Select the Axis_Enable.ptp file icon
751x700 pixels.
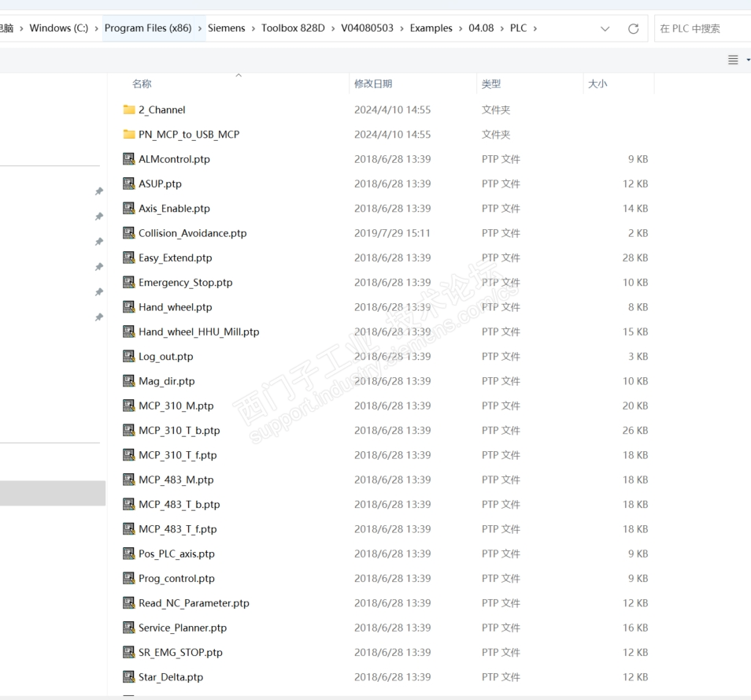tap(129, 209)
